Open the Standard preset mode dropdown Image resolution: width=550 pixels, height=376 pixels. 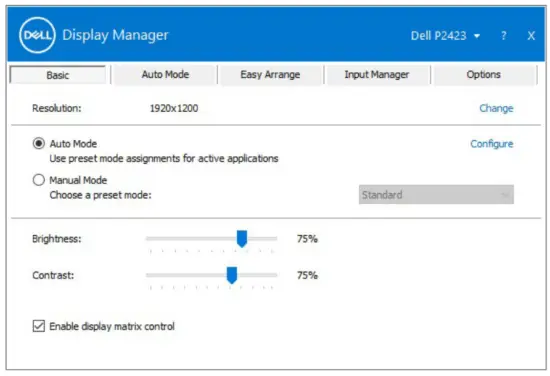point(436,194)
